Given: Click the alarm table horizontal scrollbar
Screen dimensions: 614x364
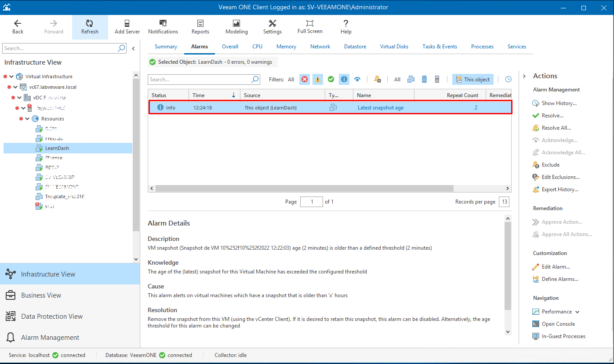Looking at the screenshot, I should point(304,188).
